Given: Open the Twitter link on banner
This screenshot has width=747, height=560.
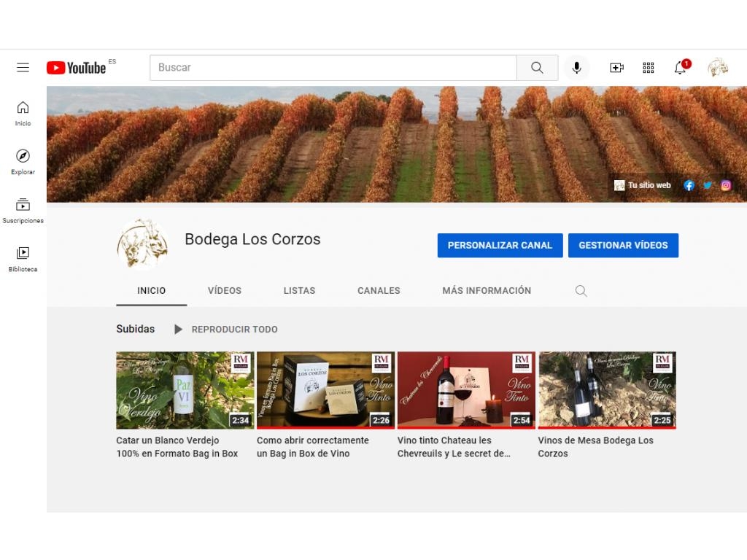Looking at the screenshot, I should [708, 185].
